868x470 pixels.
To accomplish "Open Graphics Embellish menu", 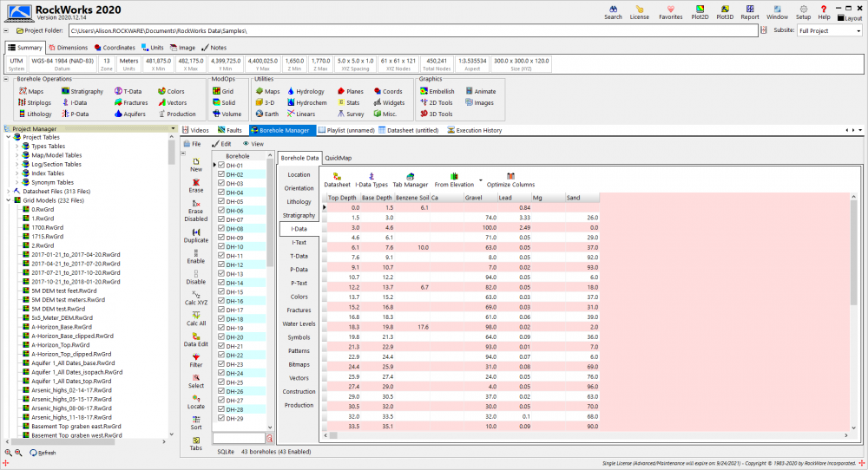I will (437, 91).
